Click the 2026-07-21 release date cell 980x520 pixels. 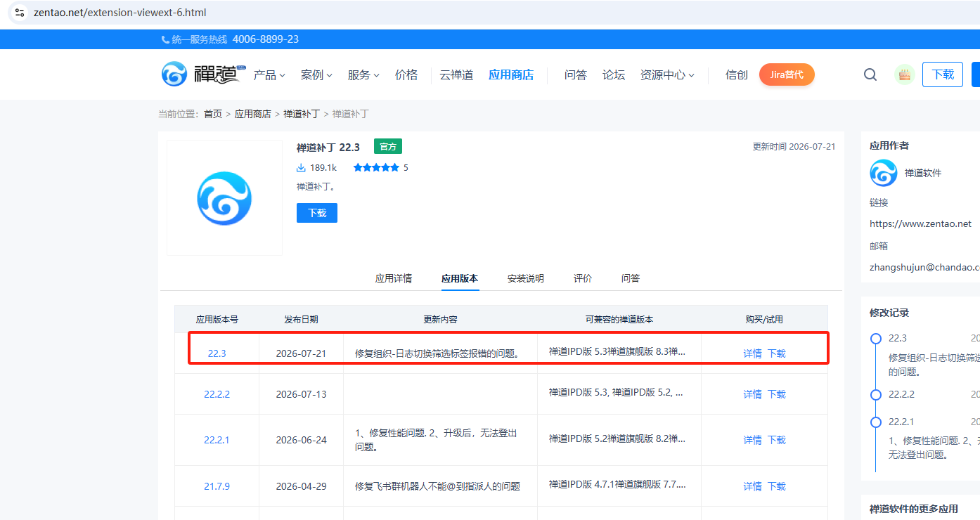tap(301, 353)
